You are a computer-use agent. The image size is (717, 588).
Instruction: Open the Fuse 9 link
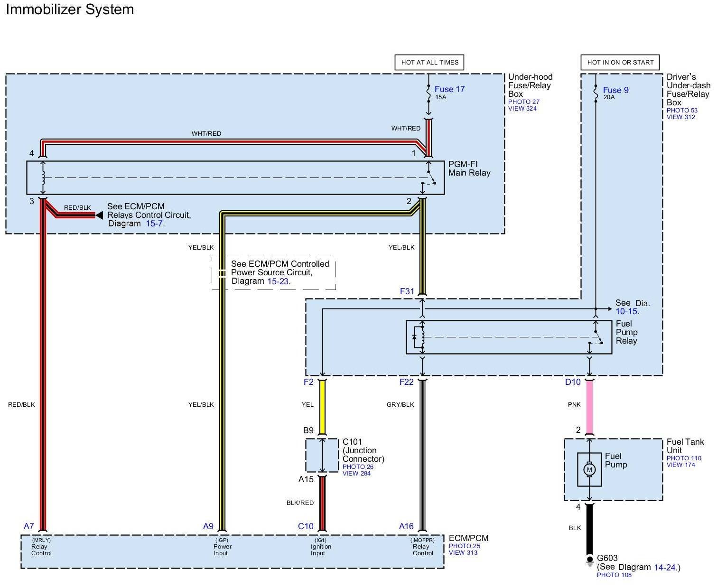(x=615, y=90)
